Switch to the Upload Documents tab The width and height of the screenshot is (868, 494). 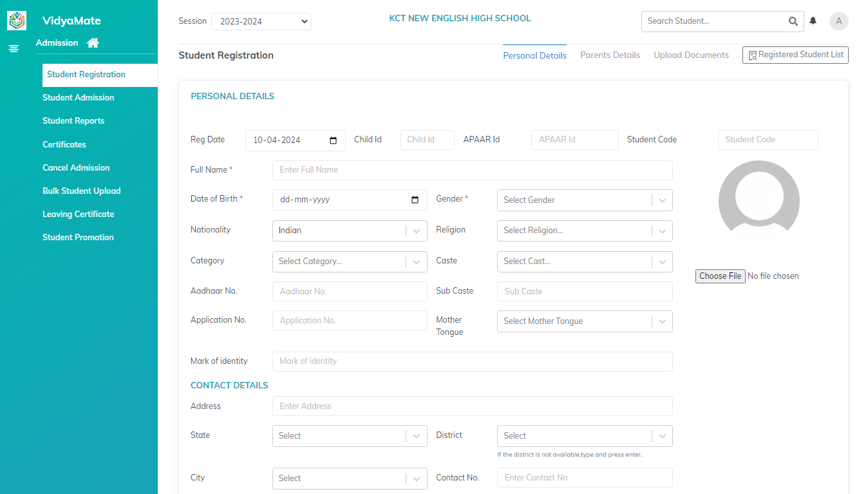point(691,55)
